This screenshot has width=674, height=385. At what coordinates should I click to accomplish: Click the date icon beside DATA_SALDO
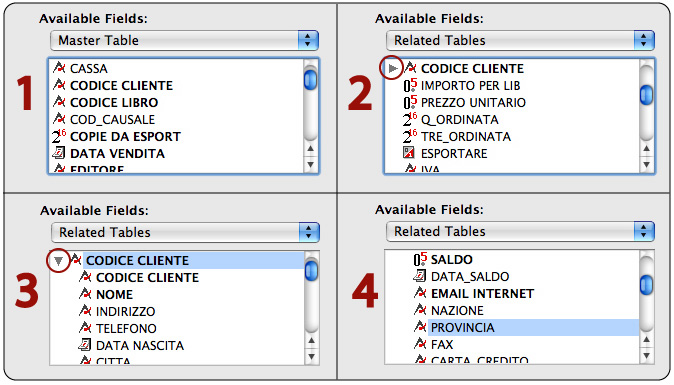click(x=420, y=275)
